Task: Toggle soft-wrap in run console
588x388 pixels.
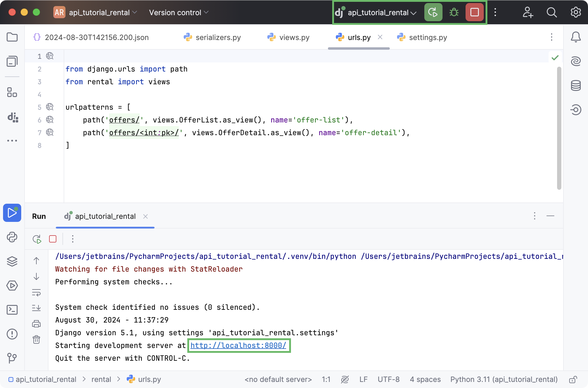Action: (36, 293)
